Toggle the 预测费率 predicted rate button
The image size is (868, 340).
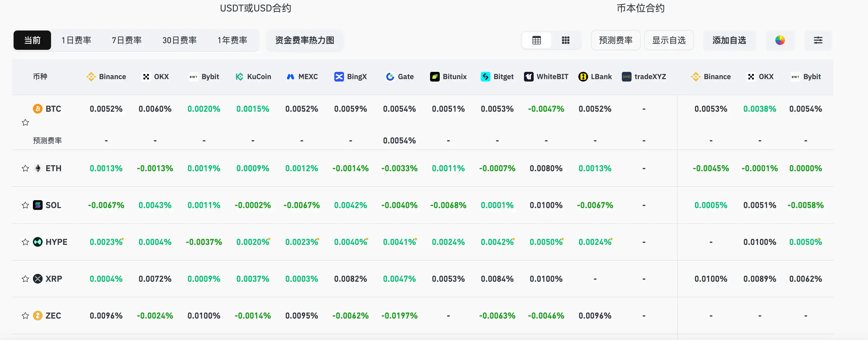coord(616,40)
